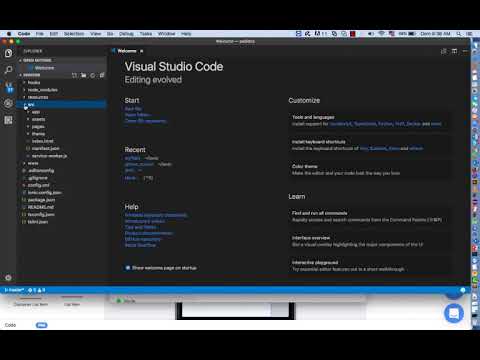The height and width of the screenshot is (360, 480).
Task: Click Tips and Tricks link under Help
Action: pyautogui.click(x=140, y=227)
